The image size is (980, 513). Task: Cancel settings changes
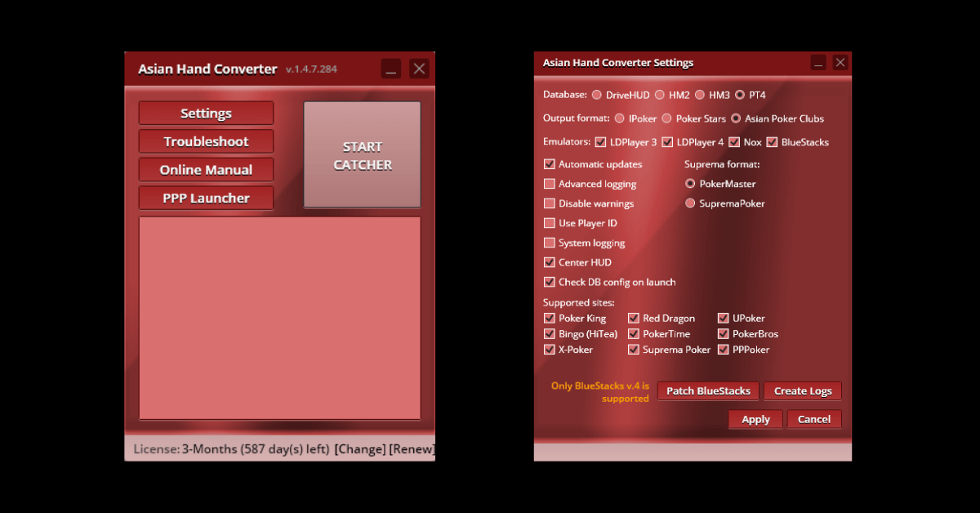[x=814, y=419]
